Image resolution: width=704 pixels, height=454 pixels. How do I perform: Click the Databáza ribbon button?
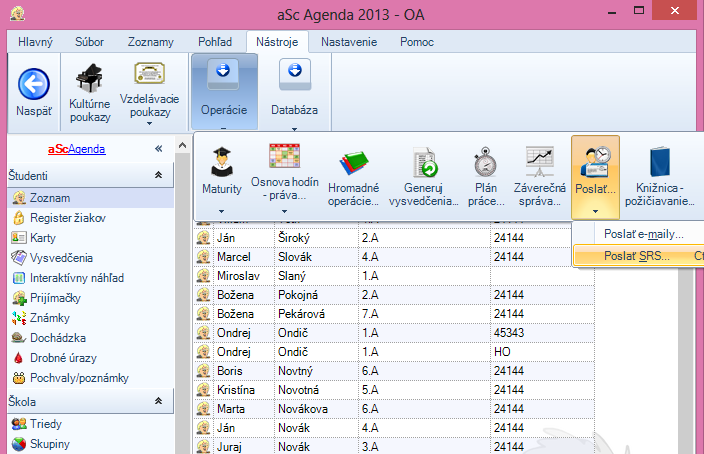point(295,92)
